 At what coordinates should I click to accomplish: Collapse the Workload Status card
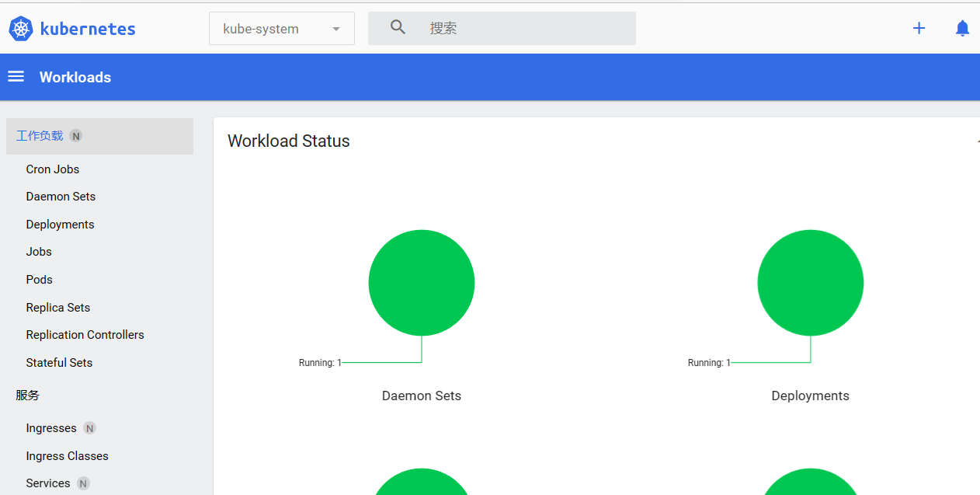[x=977, y=141]
